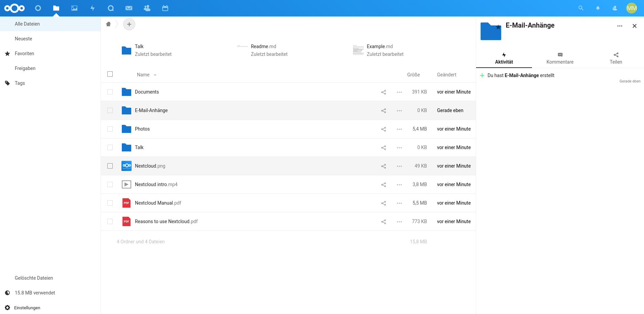Open the Calendar app icon

pos(165,8)
